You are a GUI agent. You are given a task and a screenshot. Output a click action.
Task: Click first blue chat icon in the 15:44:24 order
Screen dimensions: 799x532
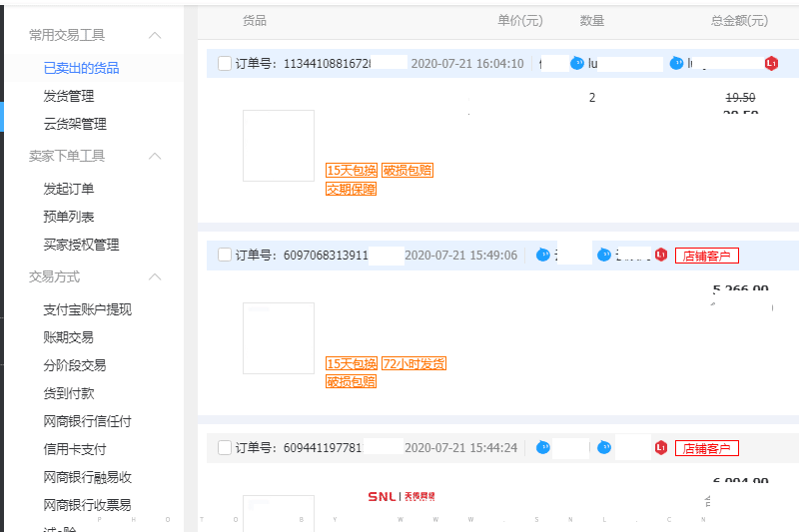543,447
